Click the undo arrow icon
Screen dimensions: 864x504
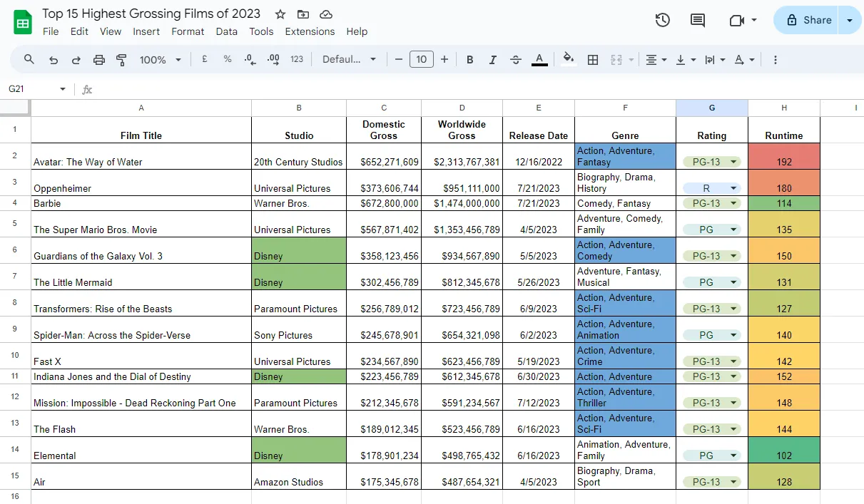[x=54, y=60]
